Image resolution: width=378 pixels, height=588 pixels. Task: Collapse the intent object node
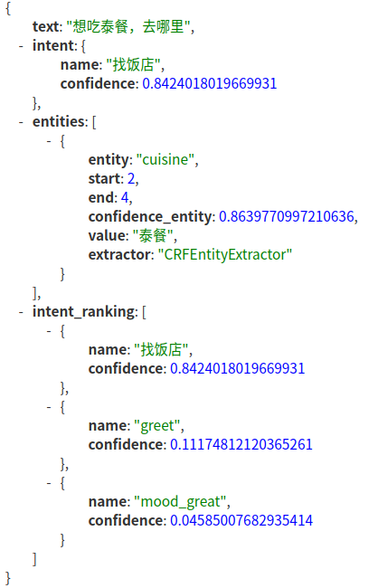(21, 46)
